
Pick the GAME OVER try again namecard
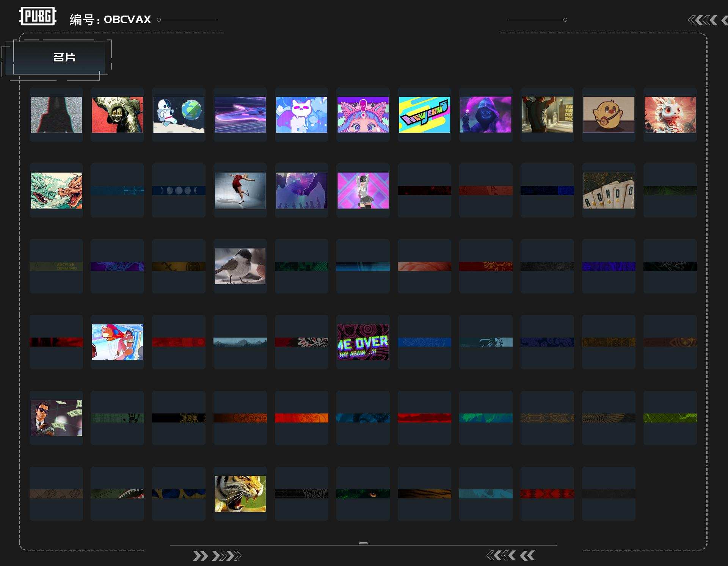point(363,342)
